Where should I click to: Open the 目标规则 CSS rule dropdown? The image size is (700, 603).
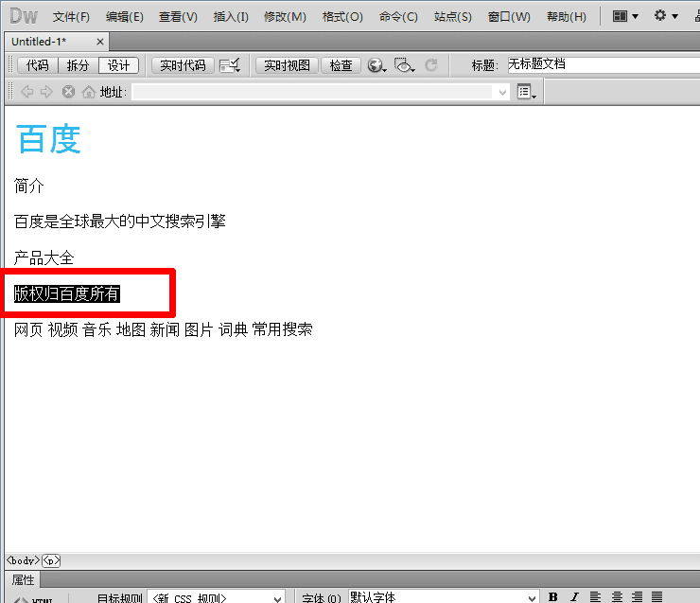point(216,597)
